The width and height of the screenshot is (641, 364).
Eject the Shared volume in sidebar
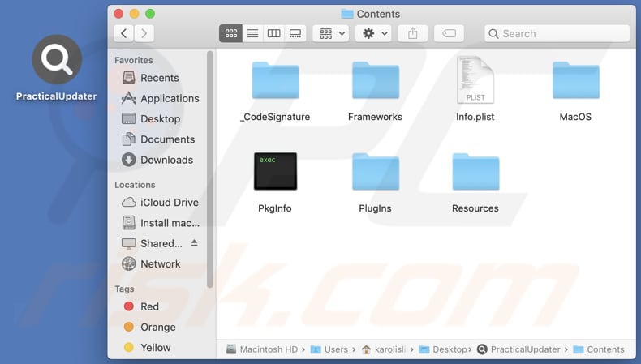point(194,243)
